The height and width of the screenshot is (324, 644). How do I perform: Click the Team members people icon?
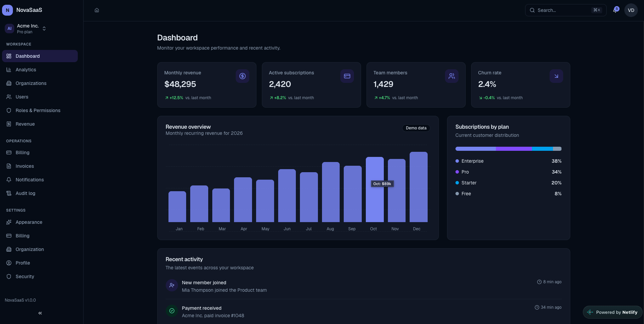pos(452,76)
